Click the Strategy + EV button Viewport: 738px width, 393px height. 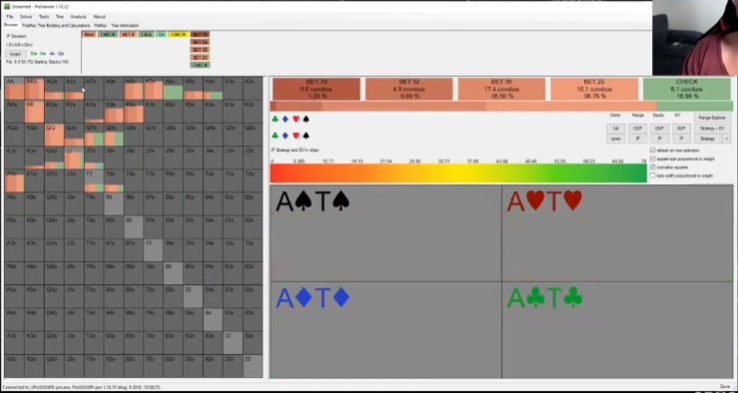point(712,128)
